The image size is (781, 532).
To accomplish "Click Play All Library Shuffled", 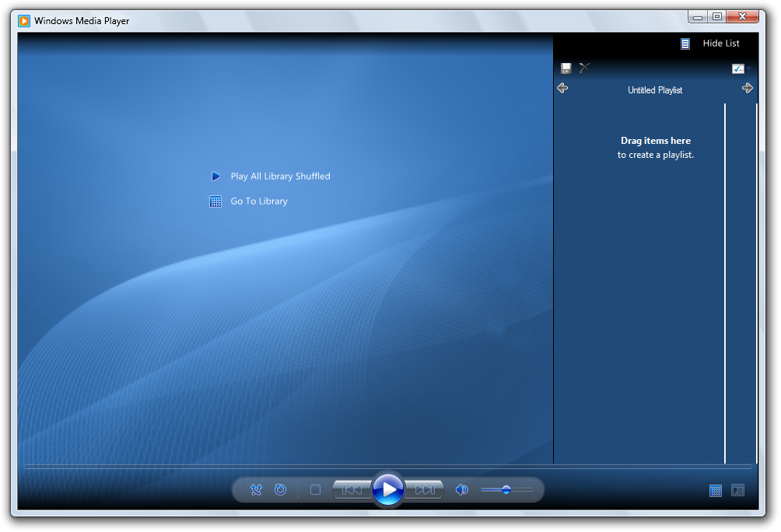I will point(280,177).
